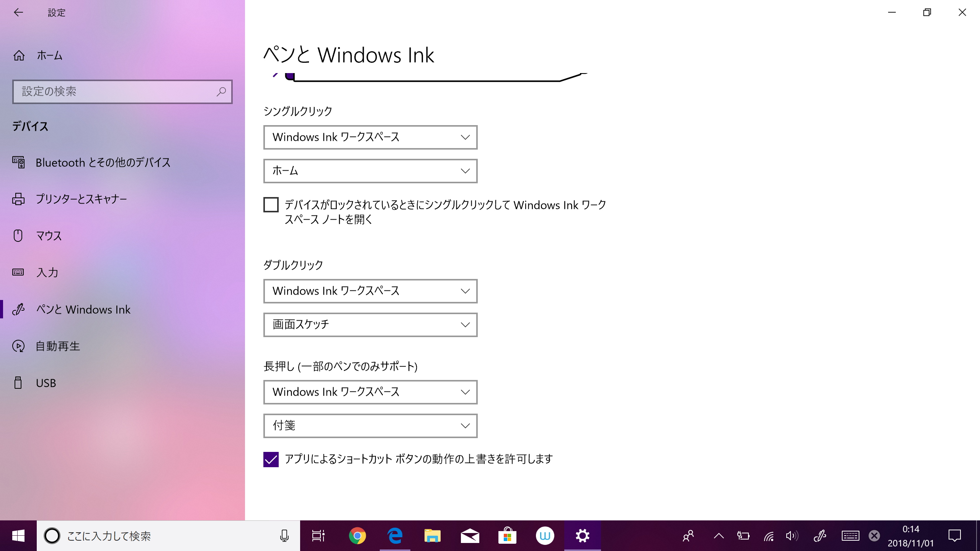
Task: Click the magnifier icon in settings search
Action: click(221, 91)
